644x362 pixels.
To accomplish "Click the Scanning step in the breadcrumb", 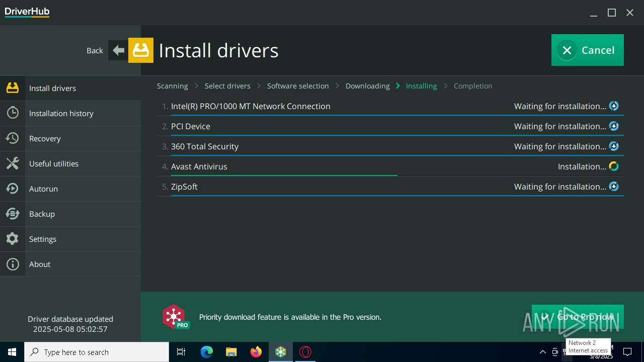I will [x=173, y=86].
